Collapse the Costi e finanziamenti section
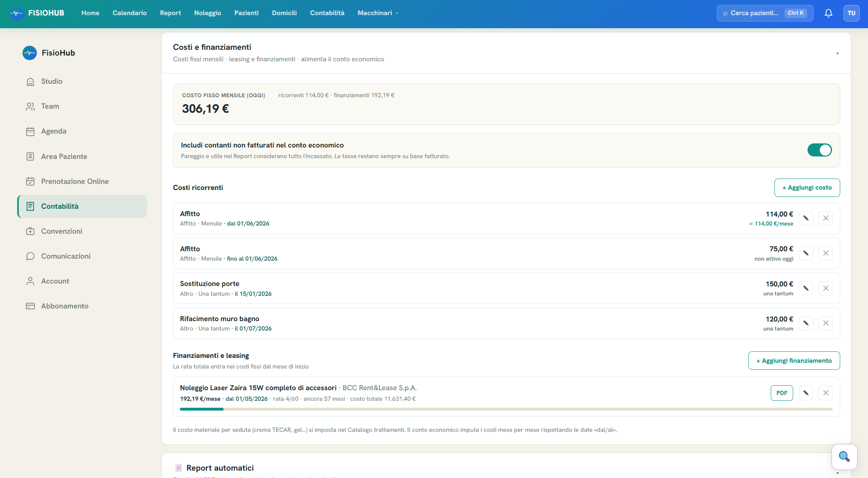868x478 pixels. 837,53
